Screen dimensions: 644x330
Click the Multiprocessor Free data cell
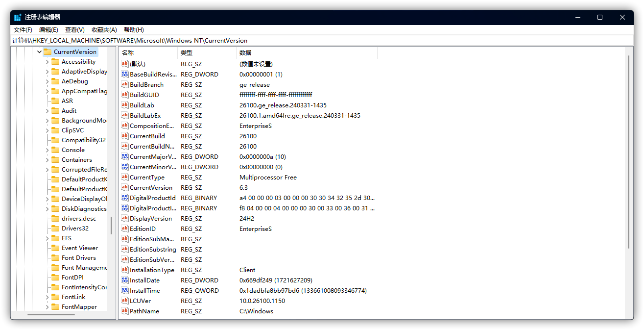268,177
